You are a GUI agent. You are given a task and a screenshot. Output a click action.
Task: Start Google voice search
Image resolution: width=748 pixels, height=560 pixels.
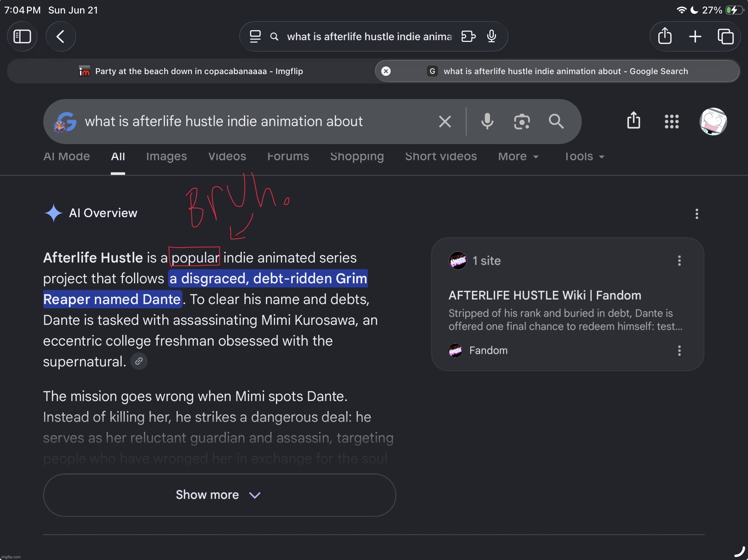487,122
